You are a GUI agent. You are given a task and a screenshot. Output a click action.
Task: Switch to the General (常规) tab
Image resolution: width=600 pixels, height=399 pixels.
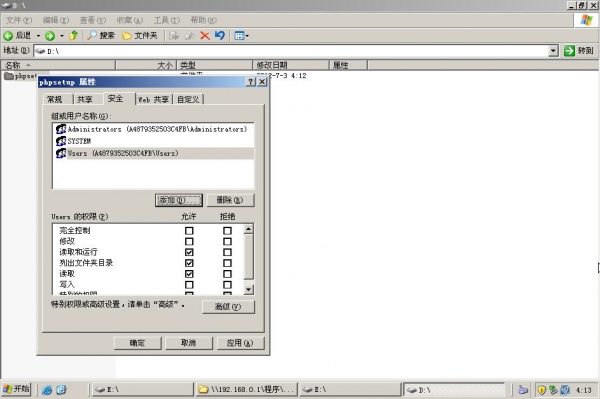(x=57, y=99)
